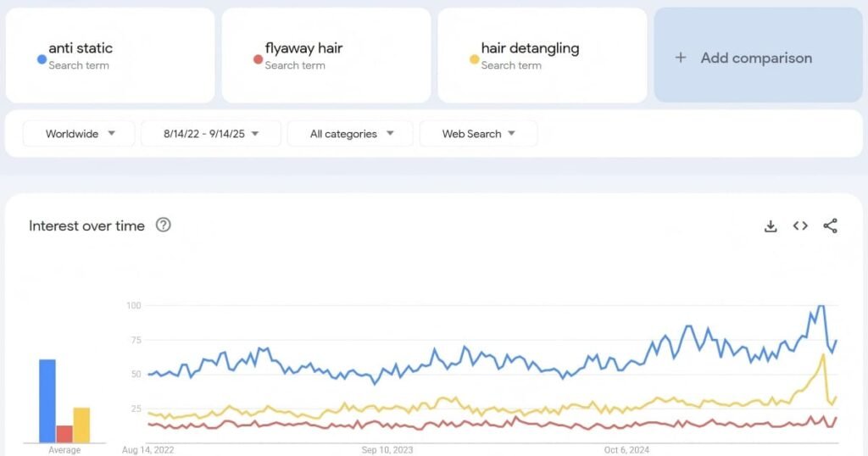Edit the anti static search term
This screenshot has height=456, width=868.
click(x=81, y=48)
